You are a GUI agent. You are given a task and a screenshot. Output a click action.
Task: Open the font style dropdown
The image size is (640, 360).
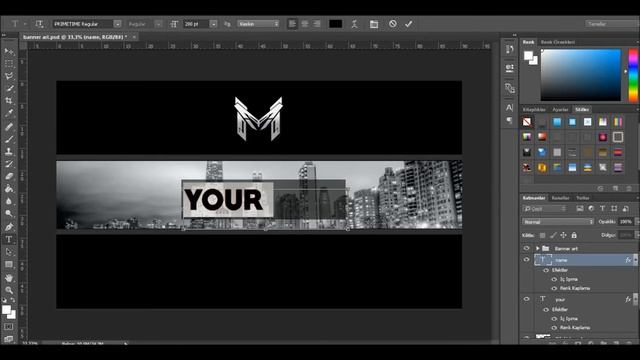[x=158, y=24]
